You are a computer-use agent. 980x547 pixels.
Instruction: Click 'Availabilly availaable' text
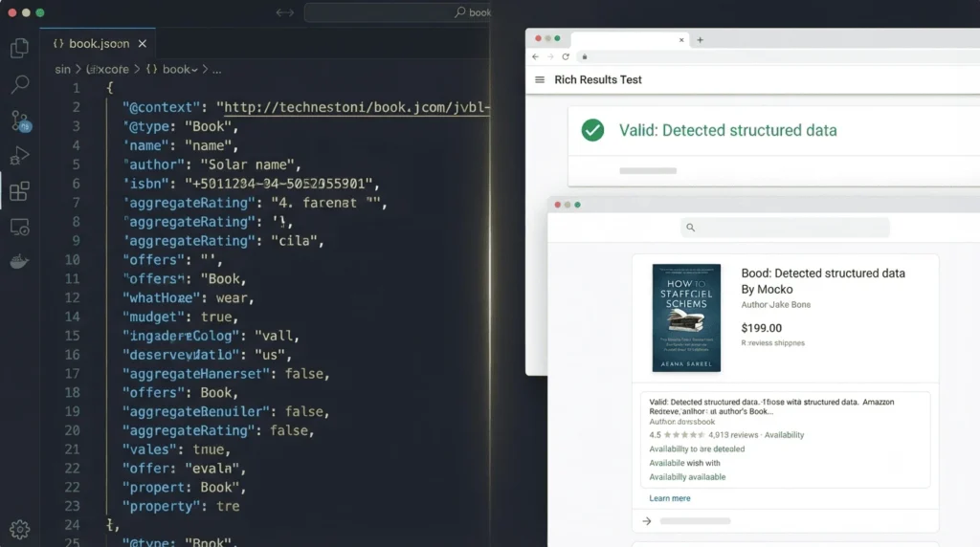687,477
